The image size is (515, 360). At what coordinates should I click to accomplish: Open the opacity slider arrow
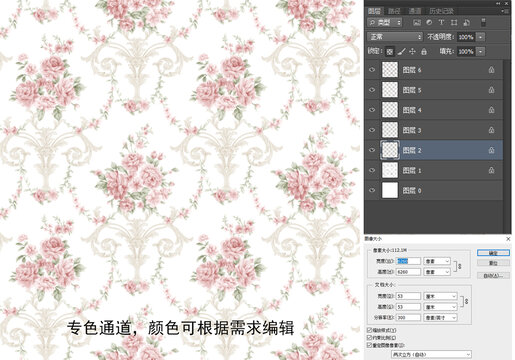pyautogui.click(x=480, y=37)
